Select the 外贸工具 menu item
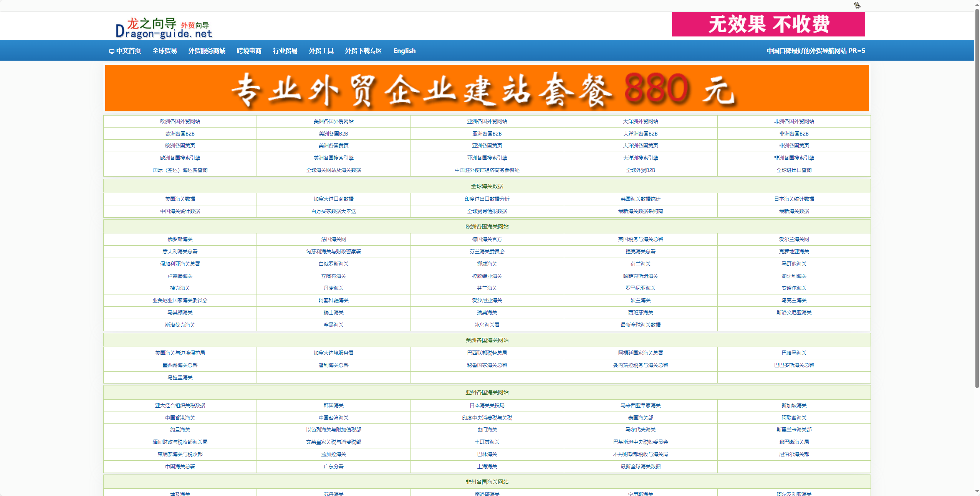 pyautogui.click(x=321, y=51)
